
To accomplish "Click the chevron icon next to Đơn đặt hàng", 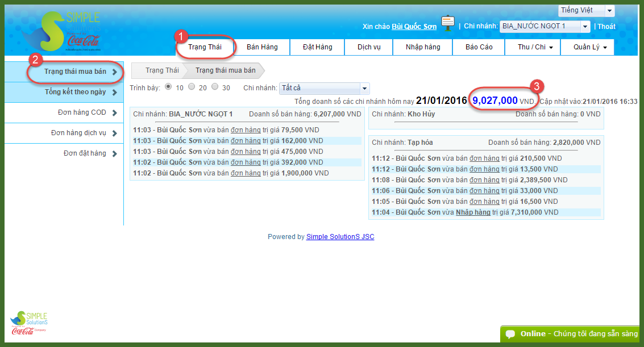I will pyautogui.click(x=114, y=154).
